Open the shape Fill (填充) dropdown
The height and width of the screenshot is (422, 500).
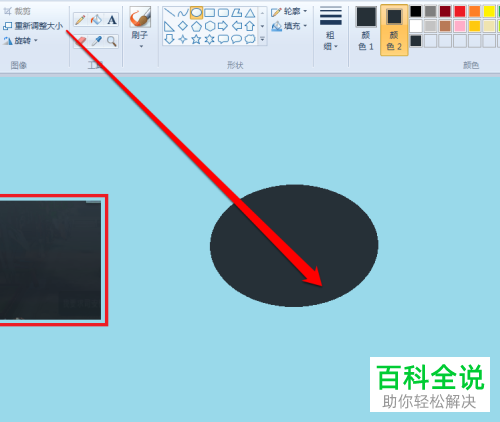tap(289, 26)
